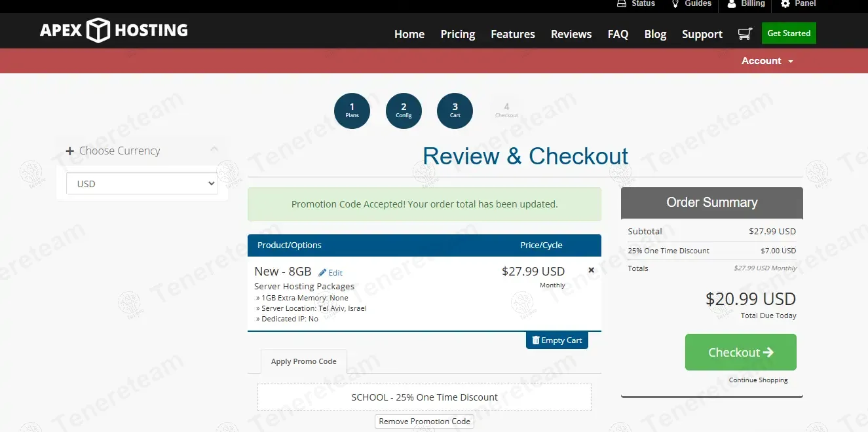This screenshot has width=868, height=432.
Task: Open Status page from top bar
Action: [636, 4]
